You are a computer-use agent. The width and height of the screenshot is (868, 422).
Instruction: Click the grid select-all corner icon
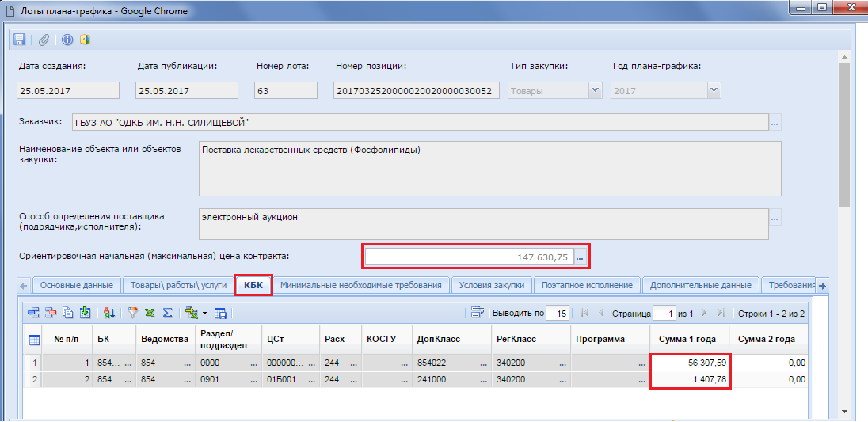(35, 340)
